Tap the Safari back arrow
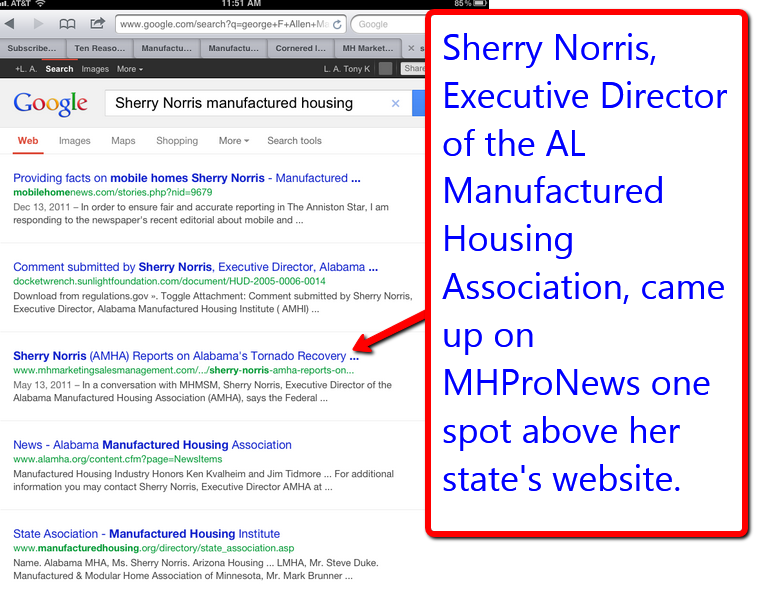The width and height of the screenshot is (767, 590). click(x=10, y=23)
